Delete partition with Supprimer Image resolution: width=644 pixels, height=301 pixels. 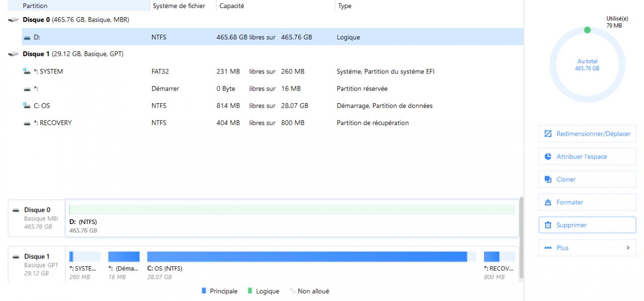pos(587,225)
